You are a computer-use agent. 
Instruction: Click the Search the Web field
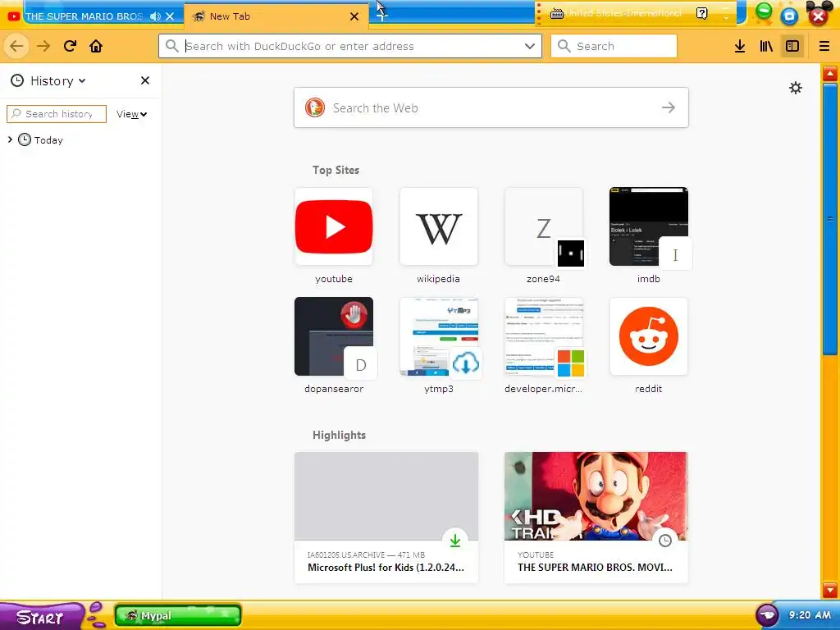pos(491,107)
